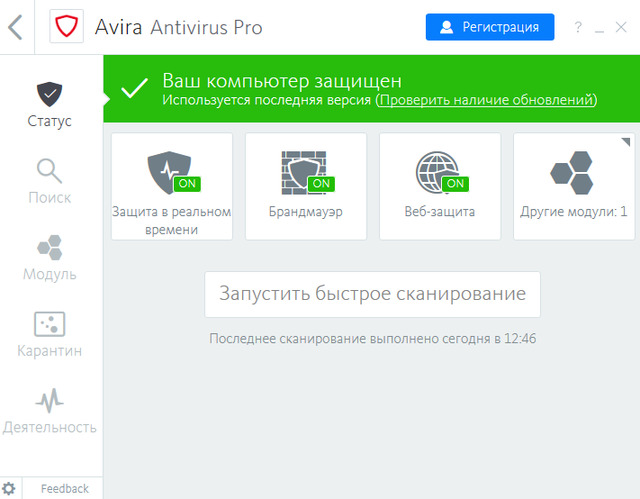Expand other modules corner triangle
Image resolution: width=640 pixels, height=499 pixels.
pos(626,142)
